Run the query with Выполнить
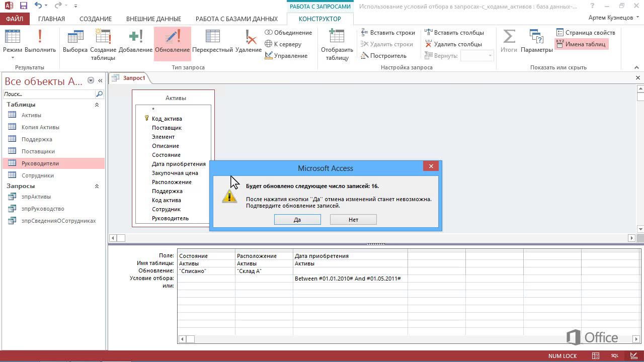The height and width of the screenshot is (362, 644). point(40,41)
